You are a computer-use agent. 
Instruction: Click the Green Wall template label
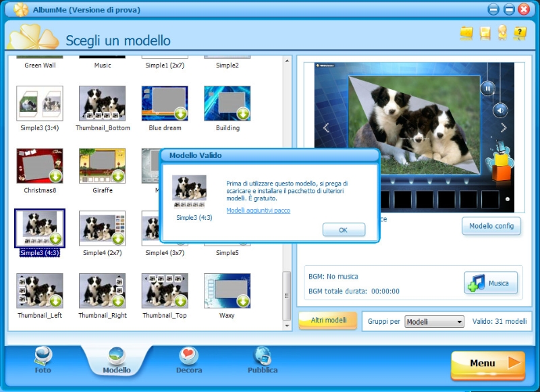[40, 65]
